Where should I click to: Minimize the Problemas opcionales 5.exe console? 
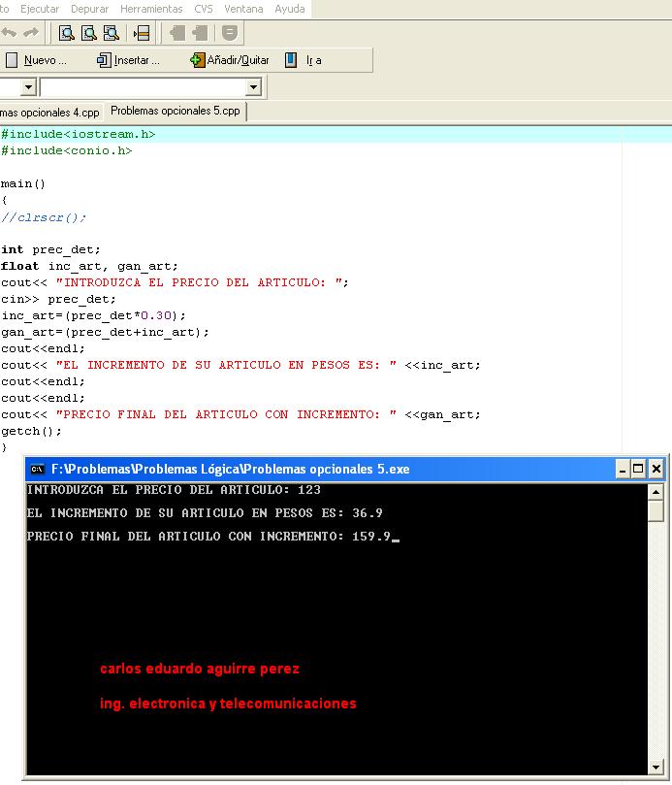[622, 469]
